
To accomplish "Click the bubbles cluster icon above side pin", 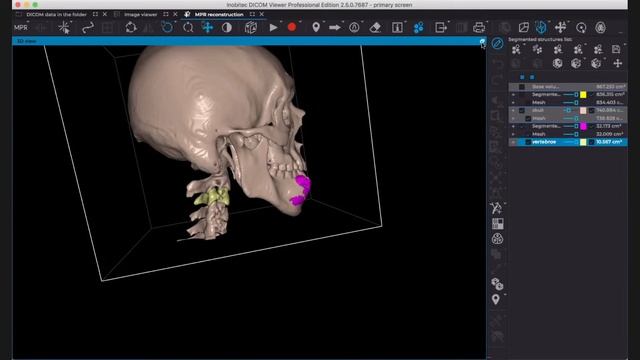I will (x=497, y=284).
